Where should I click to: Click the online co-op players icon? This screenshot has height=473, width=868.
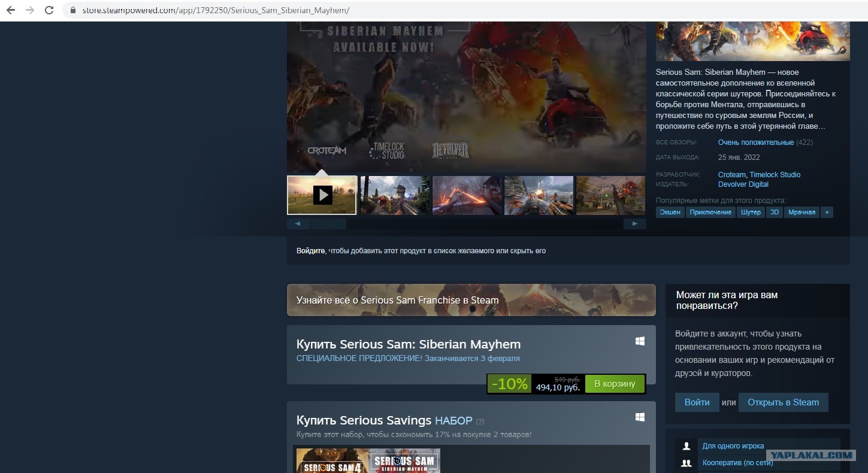pos(687,463)
